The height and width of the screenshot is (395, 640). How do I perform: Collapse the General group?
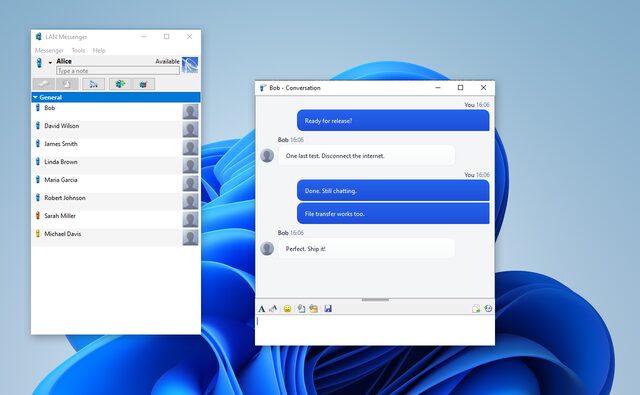[x=35, y=97]
